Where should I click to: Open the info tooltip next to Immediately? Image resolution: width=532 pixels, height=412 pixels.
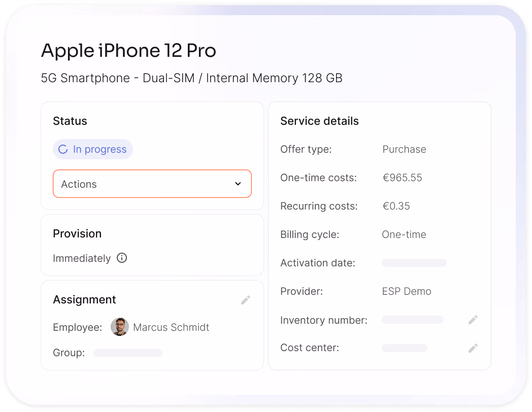pyautogui.click(x=121, y=258)
